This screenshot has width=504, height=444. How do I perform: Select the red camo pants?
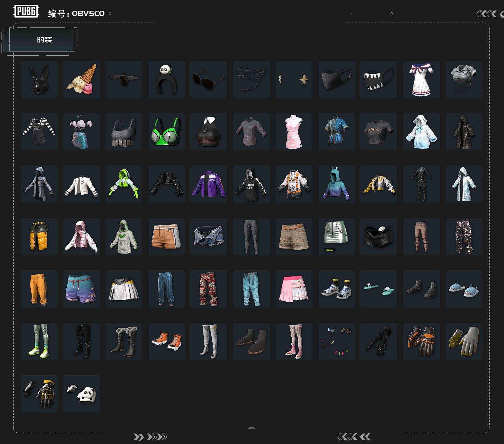209,289
